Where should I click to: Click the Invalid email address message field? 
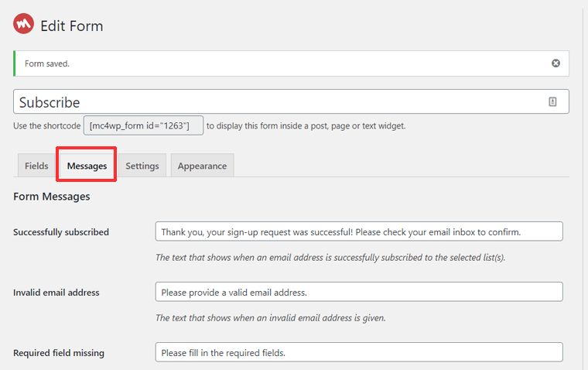click(359, 292)
